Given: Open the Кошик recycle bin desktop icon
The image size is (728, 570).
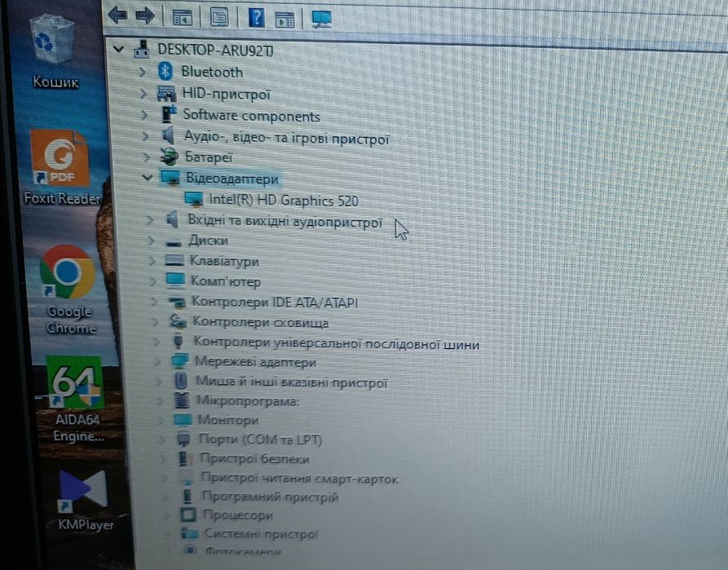Looking at the screenshot, I should pos(55,51).
